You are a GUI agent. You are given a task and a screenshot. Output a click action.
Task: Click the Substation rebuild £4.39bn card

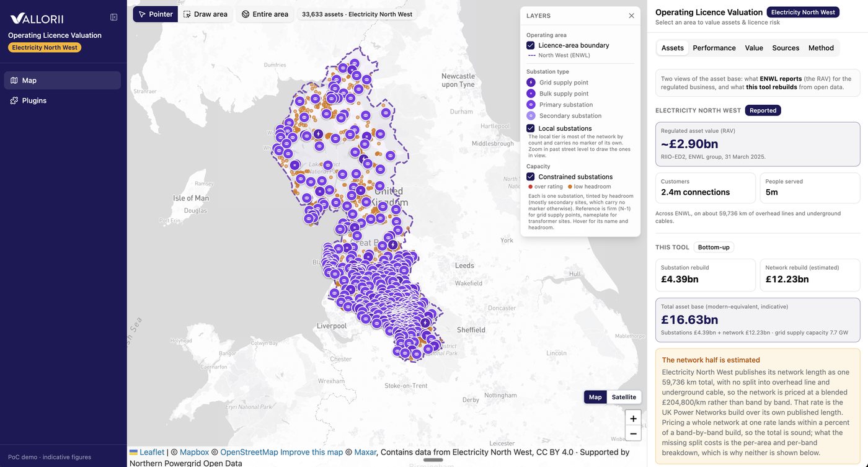click(706, 275)
